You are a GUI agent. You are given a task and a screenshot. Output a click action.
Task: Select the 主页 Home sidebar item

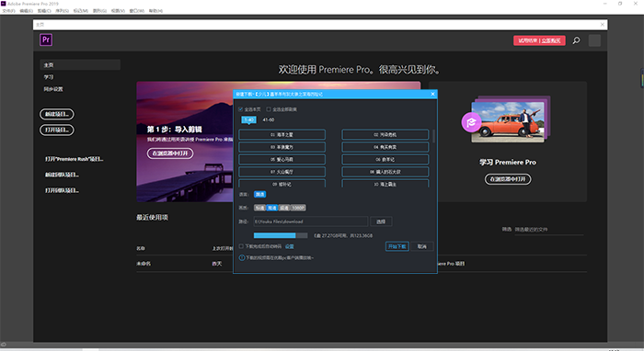(x=80, y=65)
